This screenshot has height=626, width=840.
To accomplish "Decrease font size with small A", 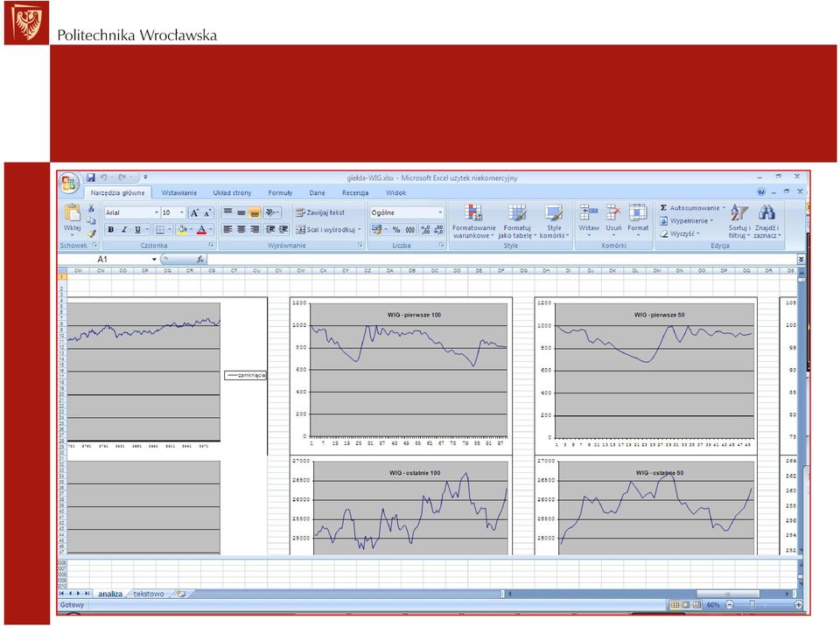I will click(207, 212).
